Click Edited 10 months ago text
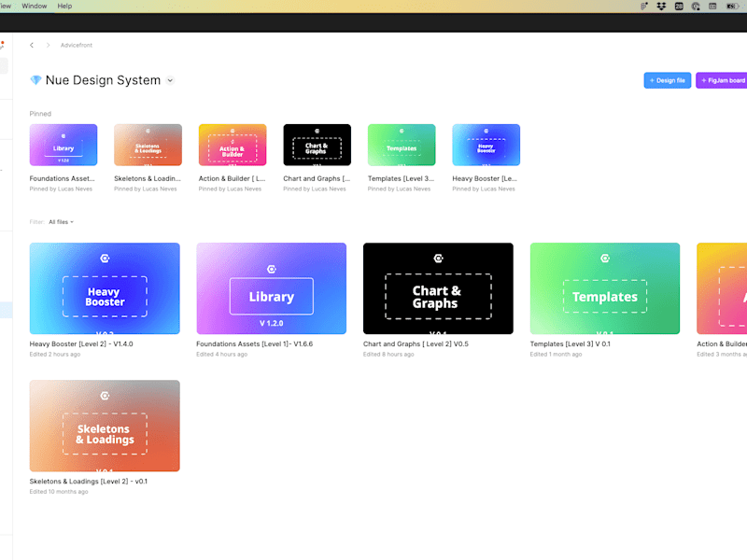This screenshot has width=747, height=560. (59, 492)
